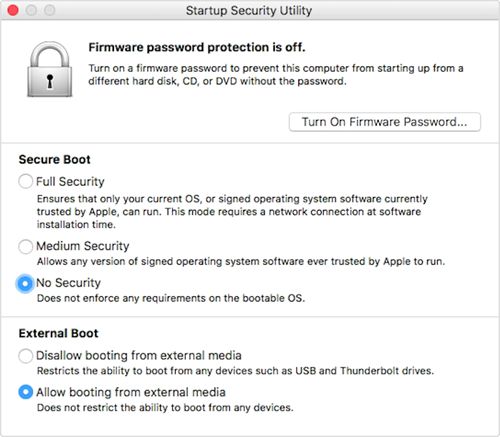Click the Medium Security description text
Image resolution: width=500 pixels, height=437 pixels.
pos(241,261)
